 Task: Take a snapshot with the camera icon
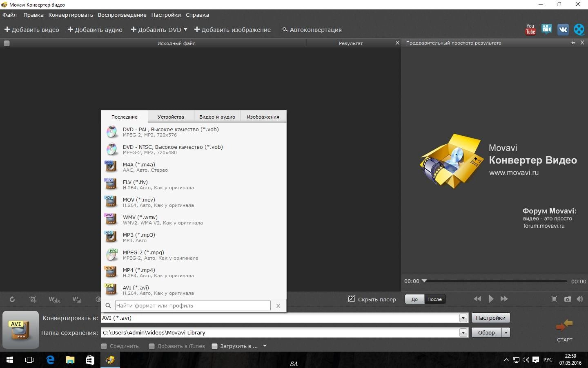click(568, 299)
